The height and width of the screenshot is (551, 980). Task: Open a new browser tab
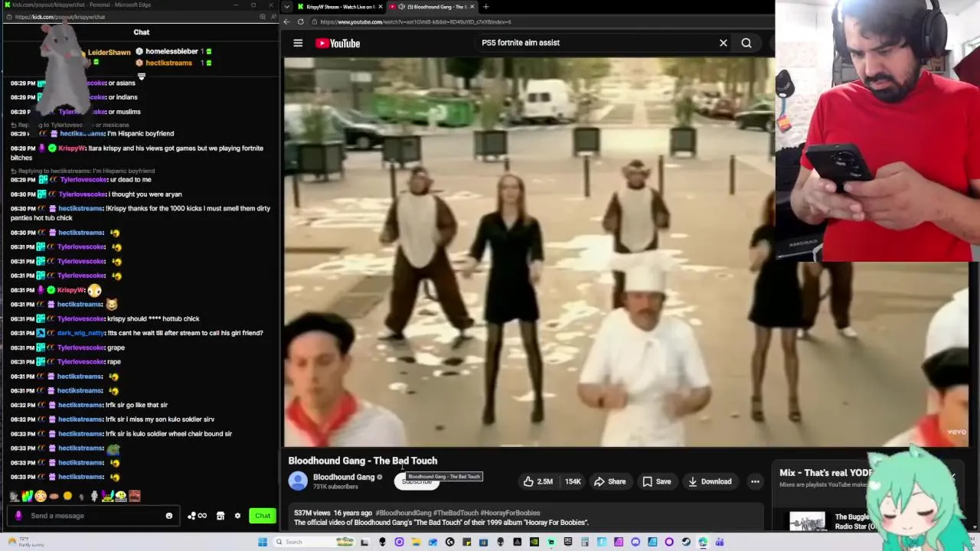pos(485,7)
